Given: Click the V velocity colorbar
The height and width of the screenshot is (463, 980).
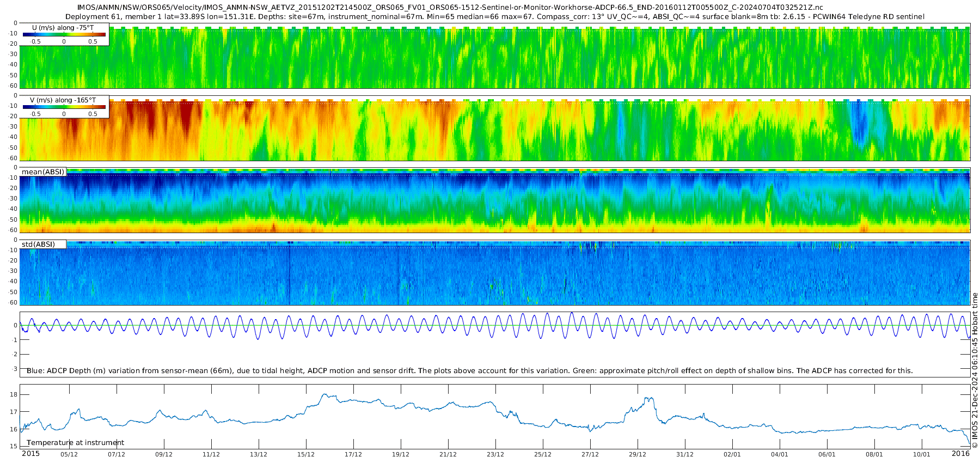Looking at the screenshot, I should tap(64, 107).
